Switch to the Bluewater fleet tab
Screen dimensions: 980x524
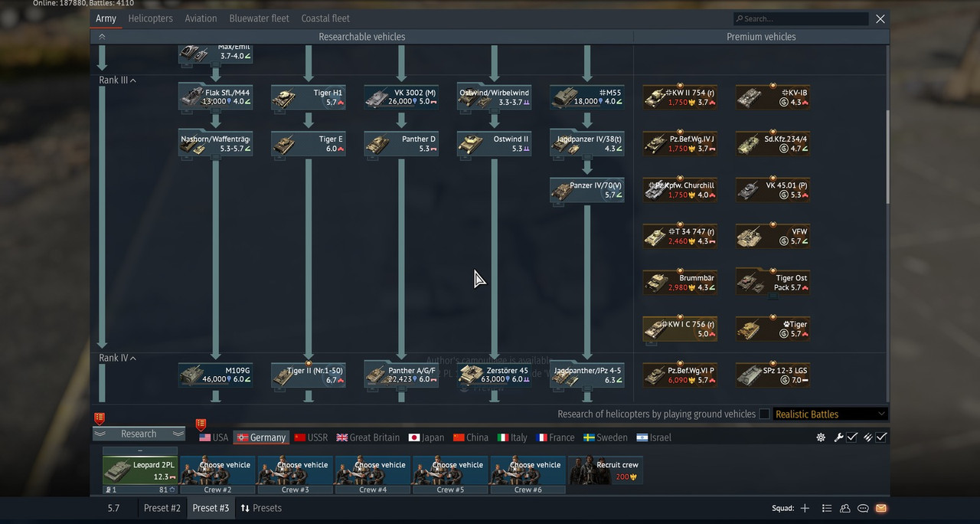[259, 18]
